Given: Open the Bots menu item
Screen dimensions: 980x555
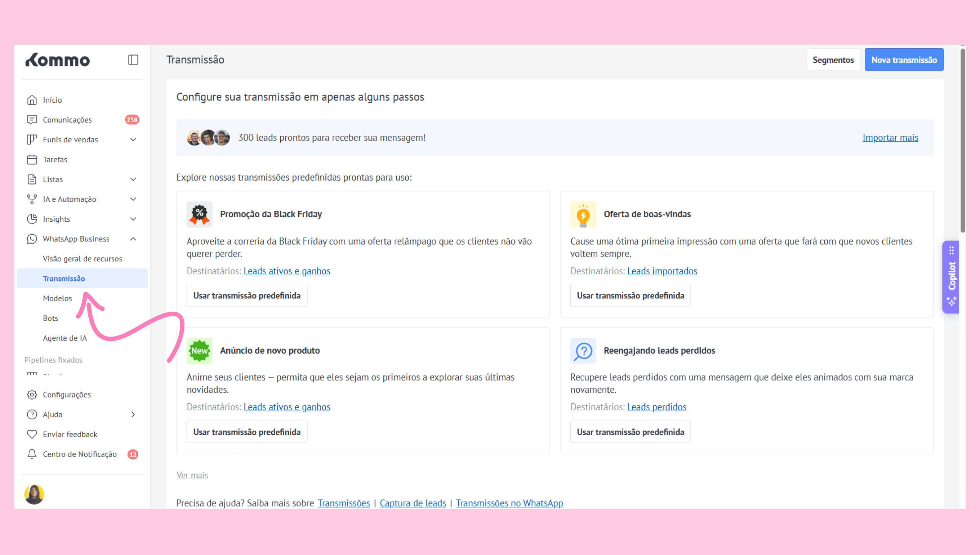Looking at the screenshot, I should pos(50,318).
